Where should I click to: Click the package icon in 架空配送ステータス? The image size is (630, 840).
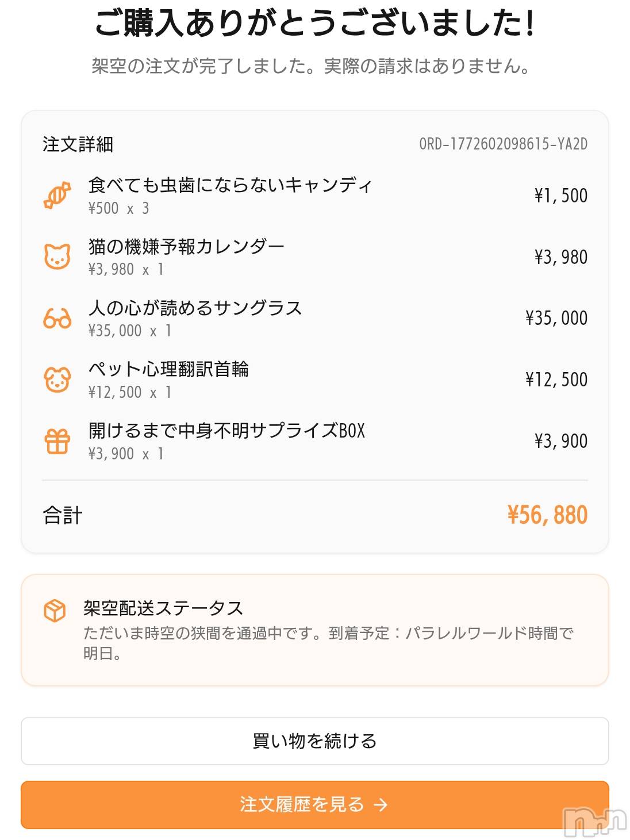pyautogui.click(x=55, y=610)
